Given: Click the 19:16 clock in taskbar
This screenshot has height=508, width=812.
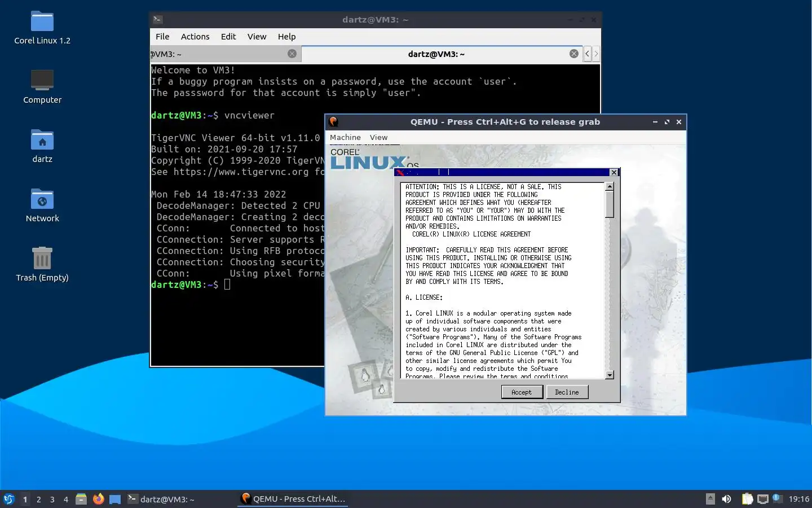Looking at the screenshot, I should (x=798, y=499).
